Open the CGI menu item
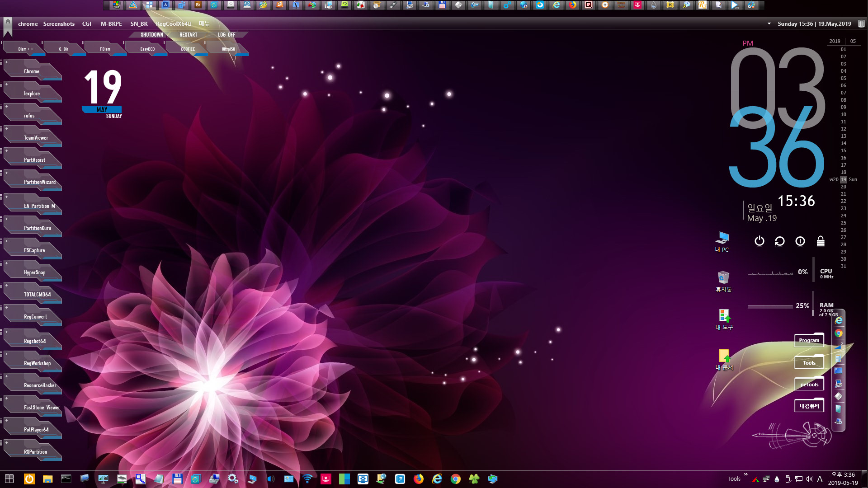 point(87,23)
